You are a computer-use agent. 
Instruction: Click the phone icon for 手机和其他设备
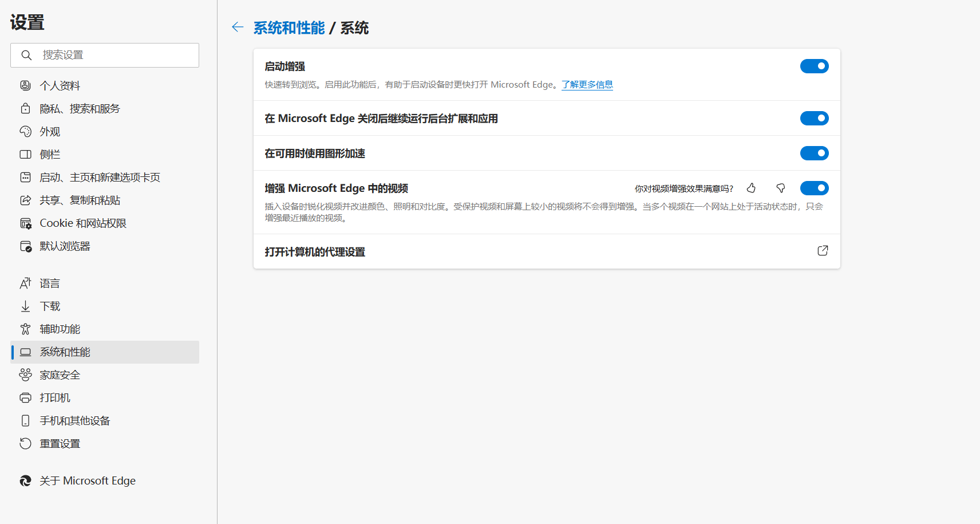pos(25,420)
